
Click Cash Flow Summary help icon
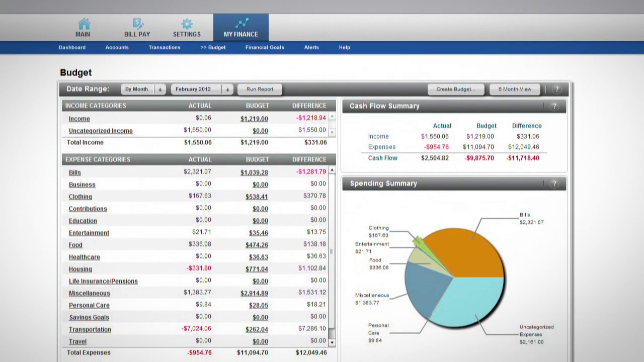coord(554,107)
